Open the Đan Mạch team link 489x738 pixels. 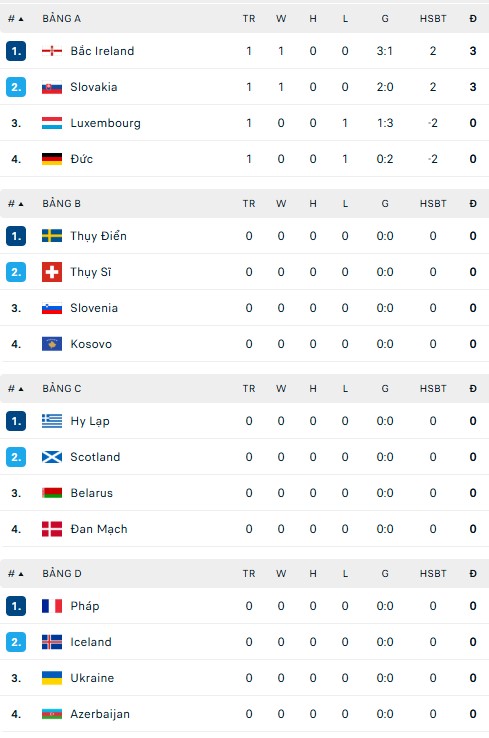pos(99,529)
